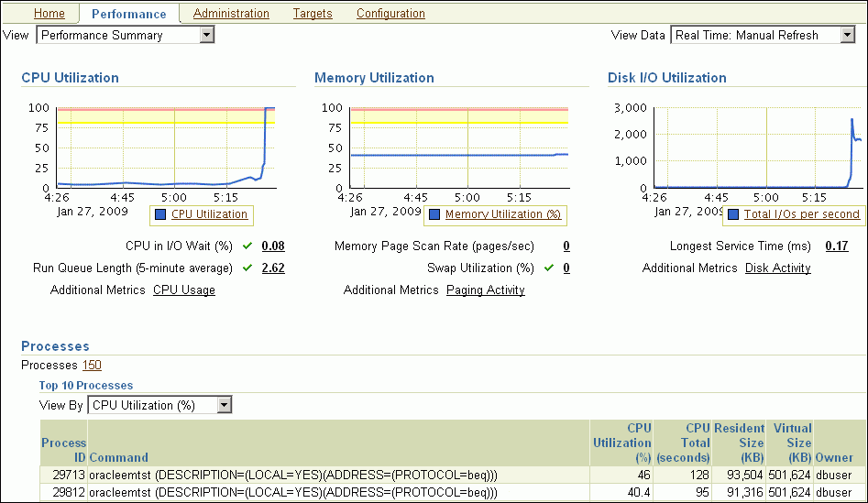Switch to the Home tab
Screen dimensions: 868x503
[x=49, y=14]
